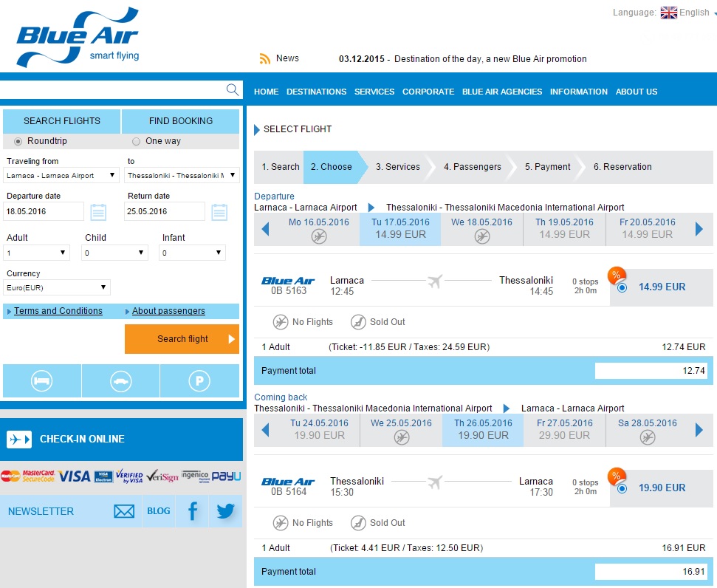Go back to step 1. Search
The width and height of the screenshot is (717, 588).
click(281, 167)
